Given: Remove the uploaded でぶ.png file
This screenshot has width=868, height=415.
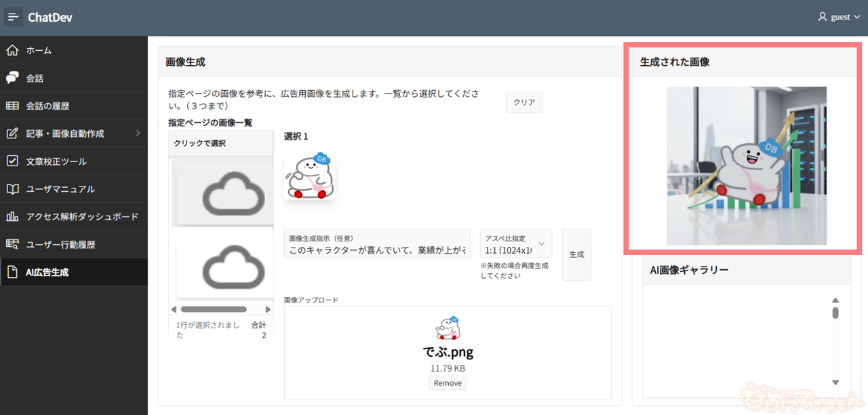Looking at the screenshot, I should pos(447,383).
